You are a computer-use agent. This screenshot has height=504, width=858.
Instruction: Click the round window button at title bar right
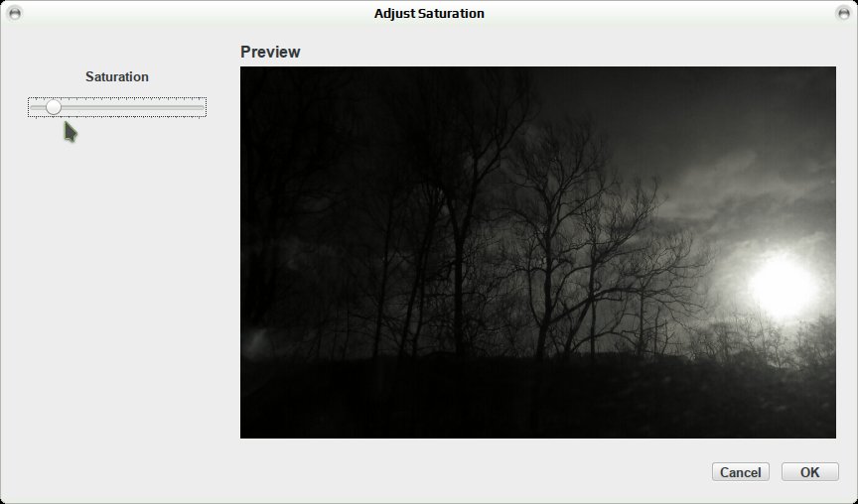point(844,13)
